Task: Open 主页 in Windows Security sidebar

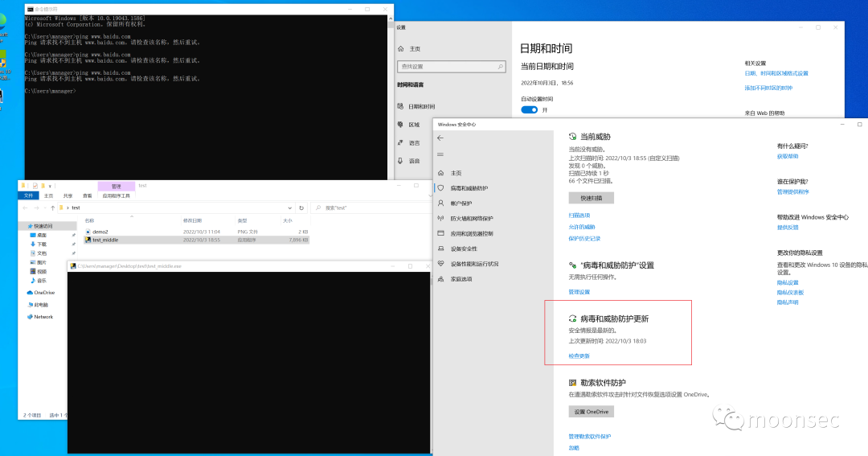Action: tap(450, 173)
